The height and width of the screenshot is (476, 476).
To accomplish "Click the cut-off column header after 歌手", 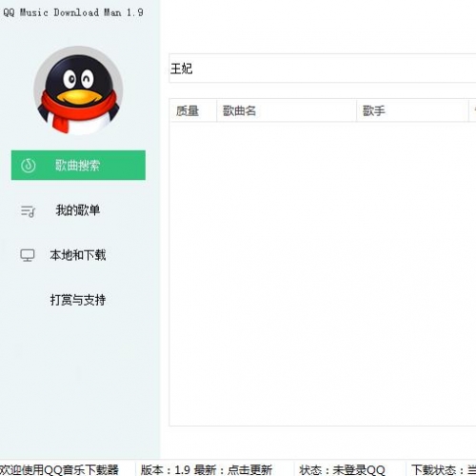I will point(472,110).
